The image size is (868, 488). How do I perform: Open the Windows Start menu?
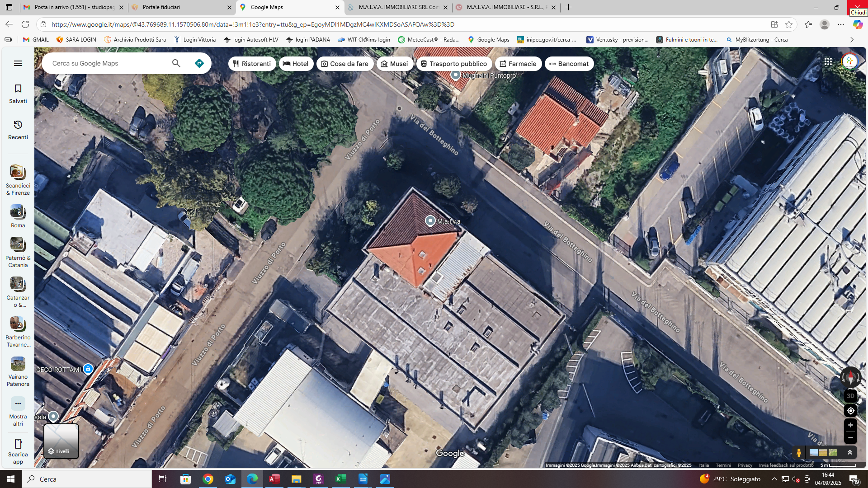(11, 479)
